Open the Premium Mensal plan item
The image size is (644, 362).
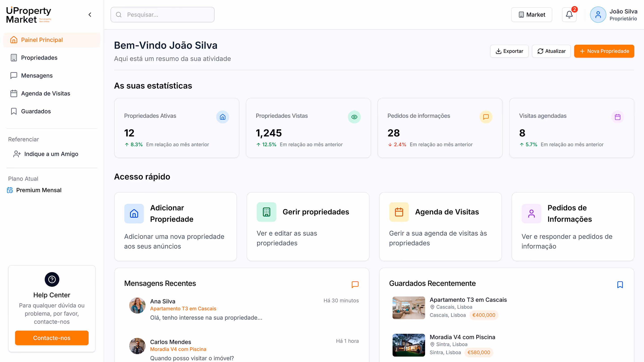click(x=39, y=190)
